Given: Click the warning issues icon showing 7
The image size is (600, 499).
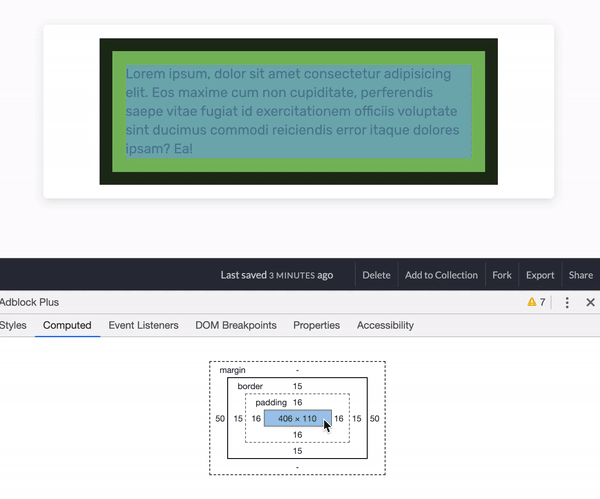Looking at the screenshot, I should tap(536, 302).
